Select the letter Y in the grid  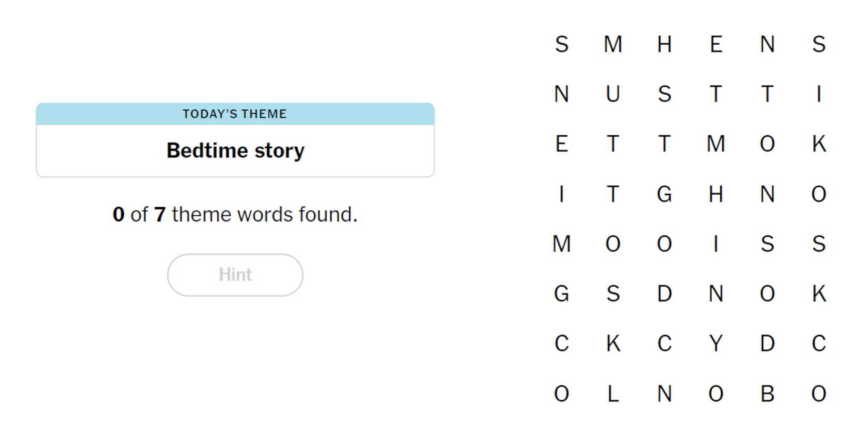tap(715, 344)
